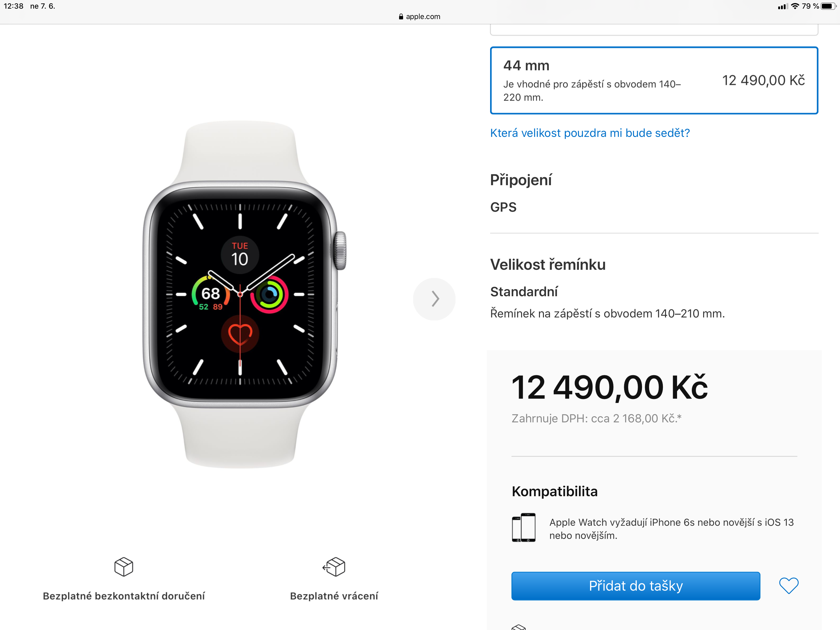This screenshot has height=630, width=840.
Task: Tap the GPS connectivity option
Action: 503,207
